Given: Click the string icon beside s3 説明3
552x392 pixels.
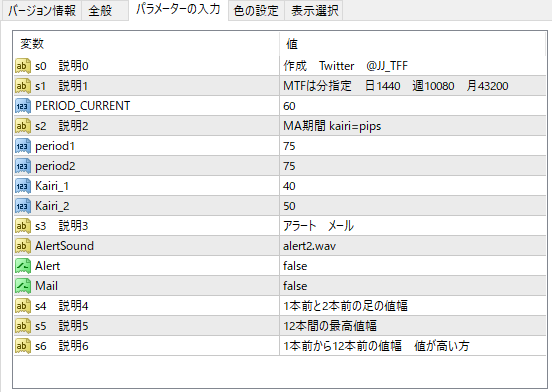Looking at the screenshot, I should (x=23, y=226).
